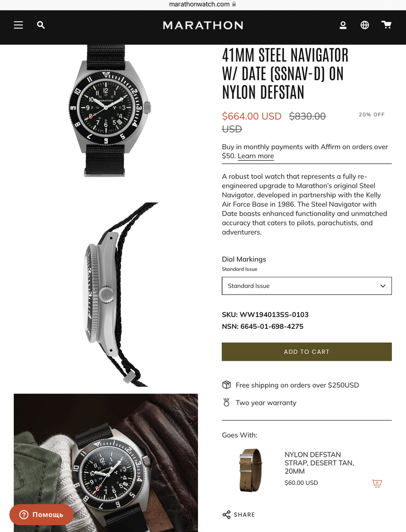406x532 pixels.
Task: Click the warranty medal icon
Action: coord(226,402)
